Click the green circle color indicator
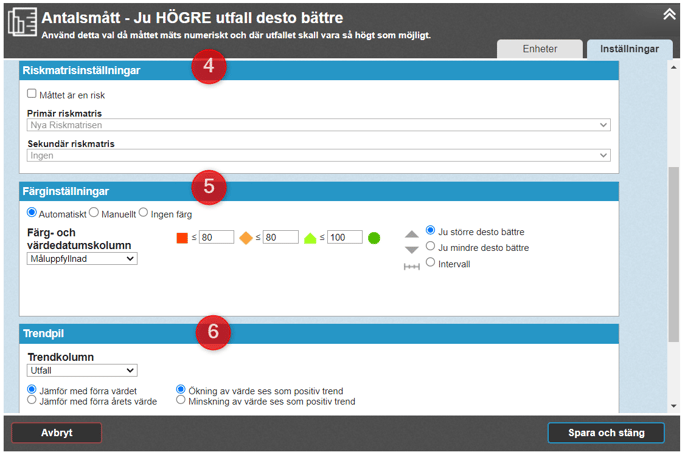Screen dimensions: 685x455 point(374,238)
